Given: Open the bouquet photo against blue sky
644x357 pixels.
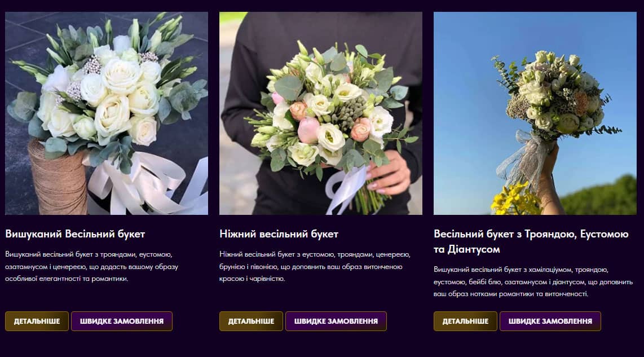Looking at the screenshot, I should pyautogui.click(x=535, y=113).
